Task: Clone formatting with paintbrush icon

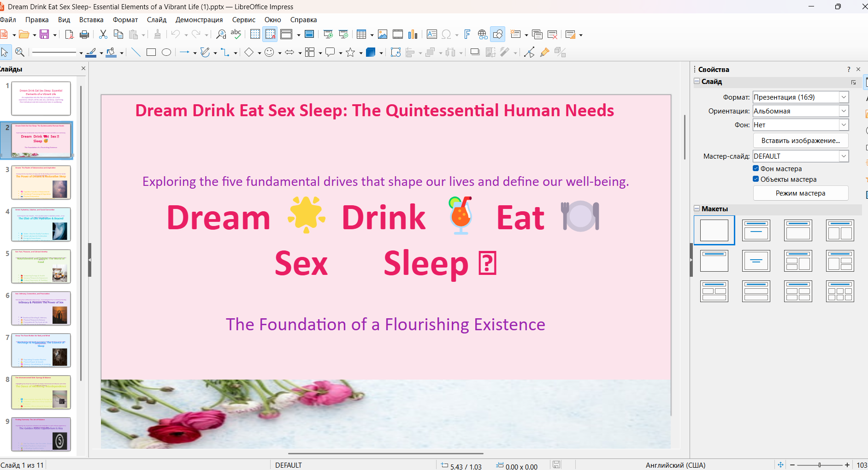Action: tap(158, 35)
